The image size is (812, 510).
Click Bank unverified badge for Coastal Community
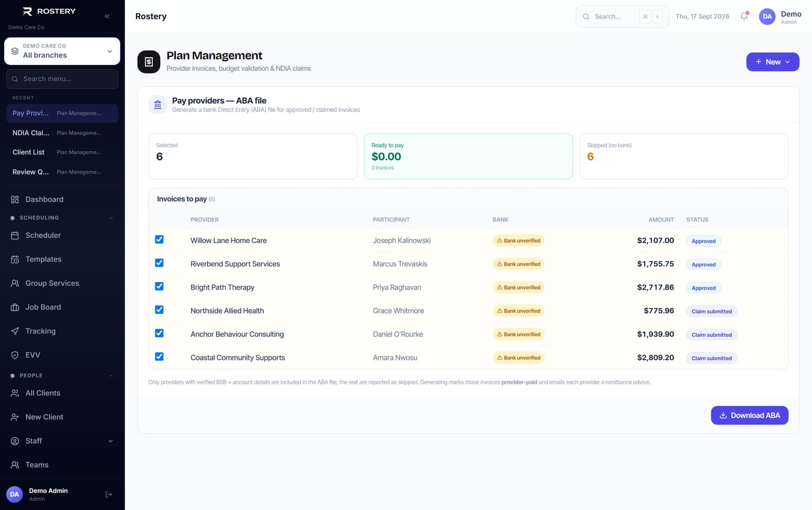pos(519,357)
